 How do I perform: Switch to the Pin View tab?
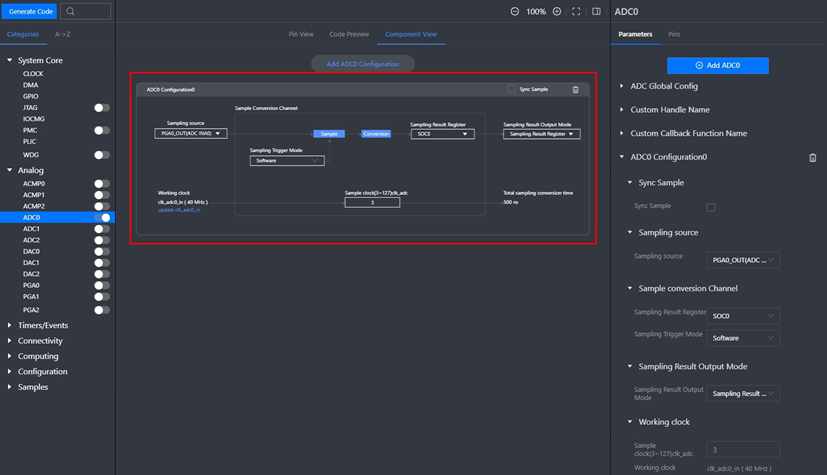(x=301, y=34)
